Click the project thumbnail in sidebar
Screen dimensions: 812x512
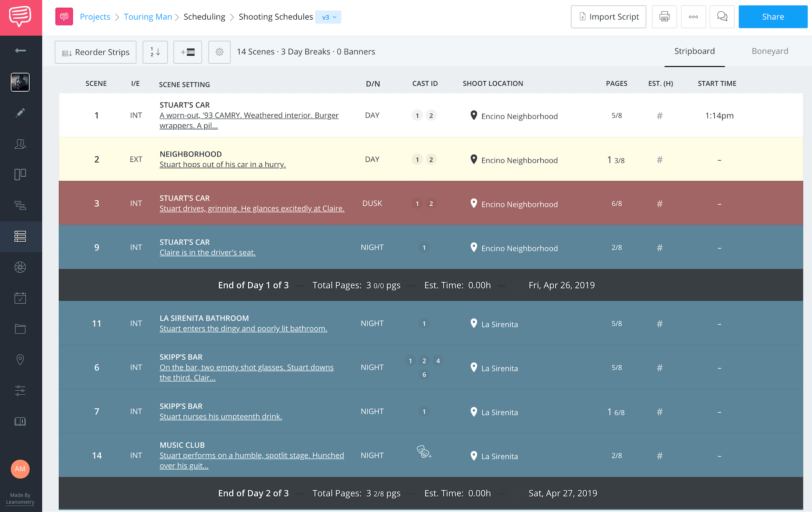[x=20, y=82]
